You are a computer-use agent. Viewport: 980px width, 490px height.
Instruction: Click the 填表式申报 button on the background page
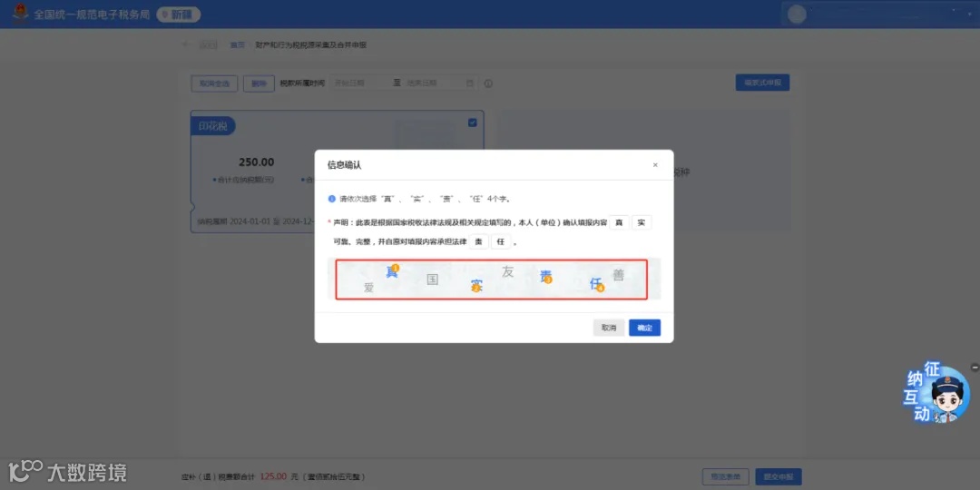coord(762,83)
